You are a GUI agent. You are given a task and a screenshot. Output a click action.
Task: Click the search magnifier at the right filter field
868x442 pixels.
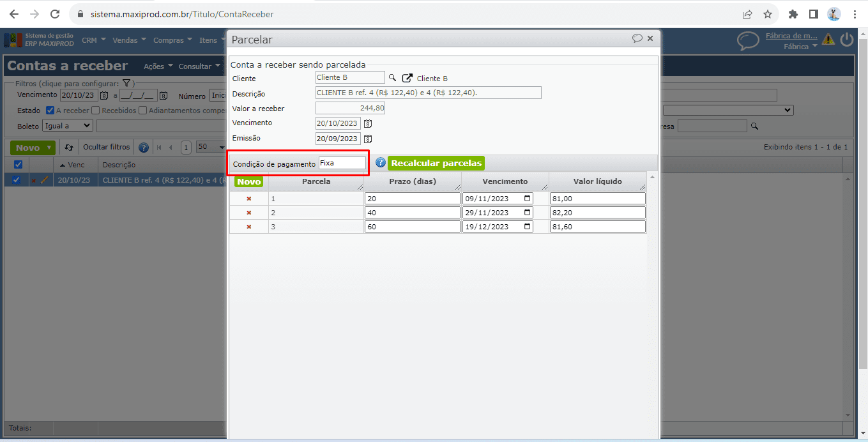[754, 126]
